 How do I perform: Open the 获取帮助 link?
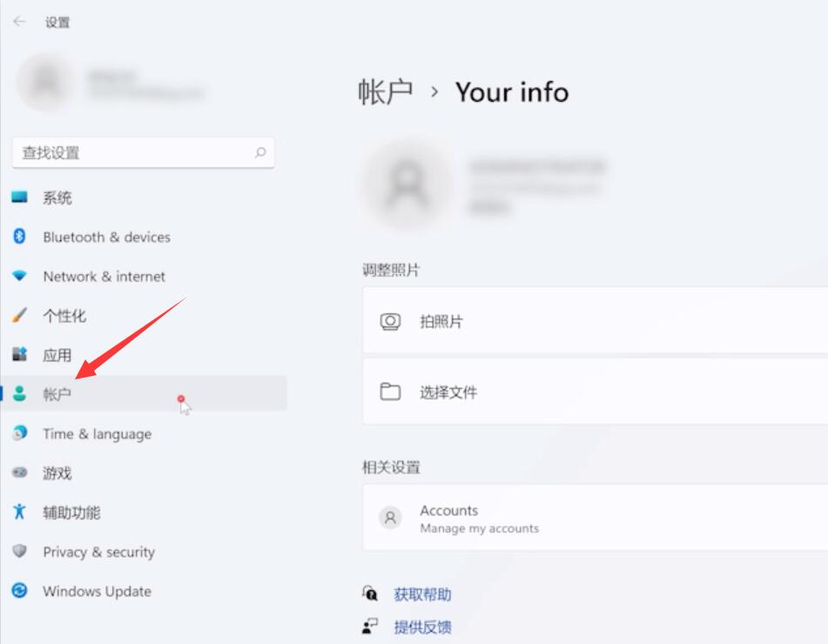point(422,594)
